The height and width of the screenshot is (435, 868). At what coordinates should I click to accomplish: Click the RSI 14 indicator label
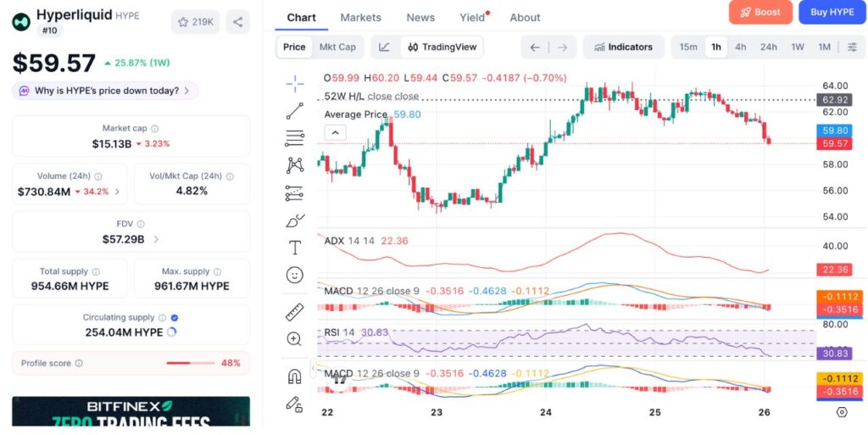coord(339,332)
